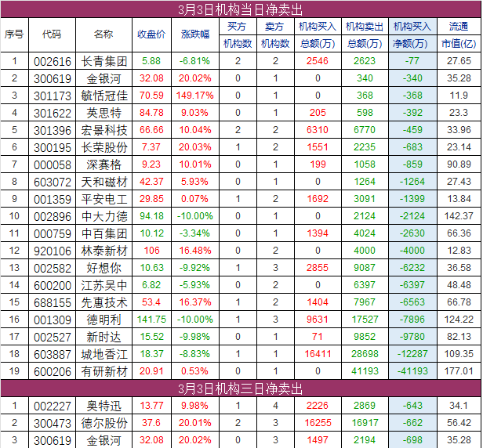Click the 9087 institutional sell cell
The image size is (483, 448).
point(365,268)
